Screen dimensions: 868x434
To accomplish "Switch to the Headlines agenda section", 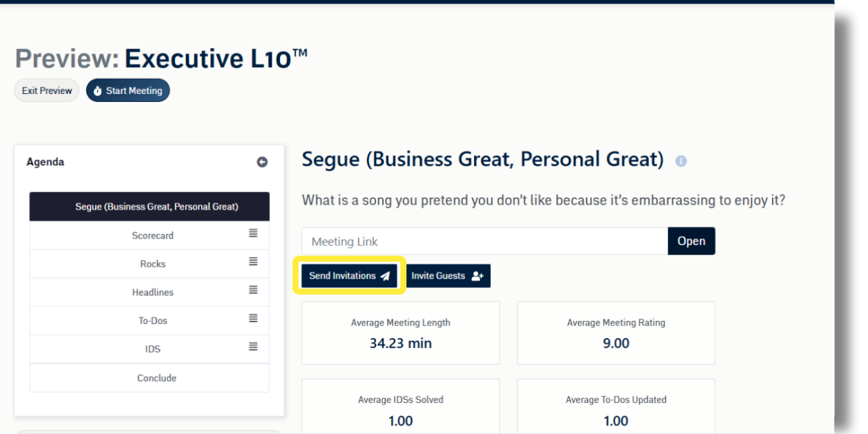I will point(153,292).
